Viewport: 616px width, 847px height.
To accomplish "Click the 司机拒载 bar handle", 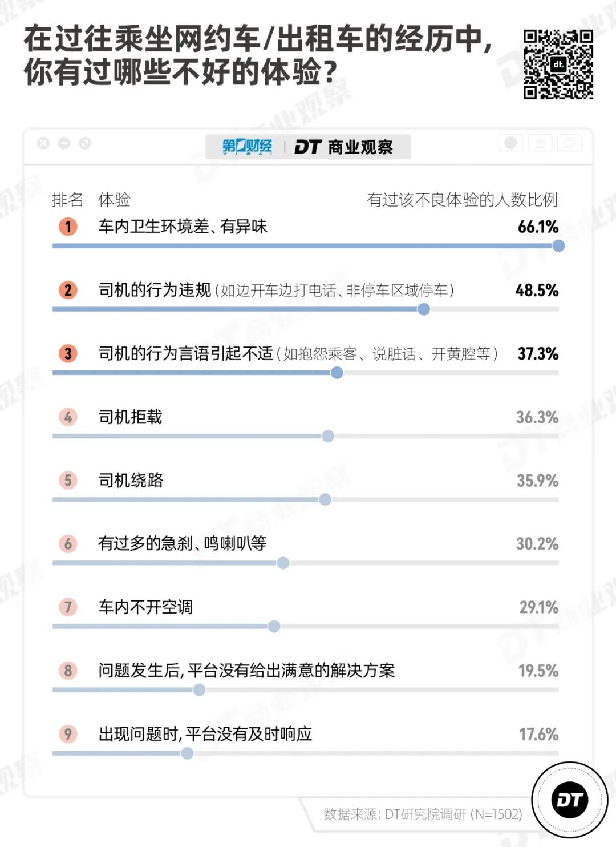I will [x=328, y=436].
